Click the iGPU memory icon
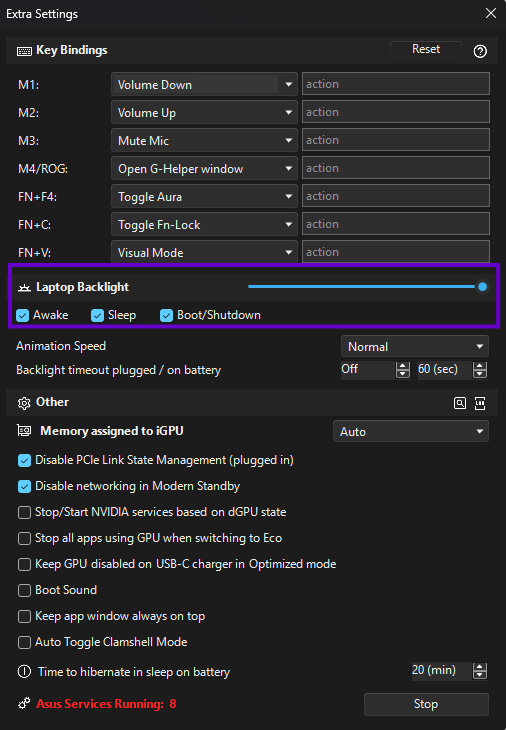 (x=24, y=431)
